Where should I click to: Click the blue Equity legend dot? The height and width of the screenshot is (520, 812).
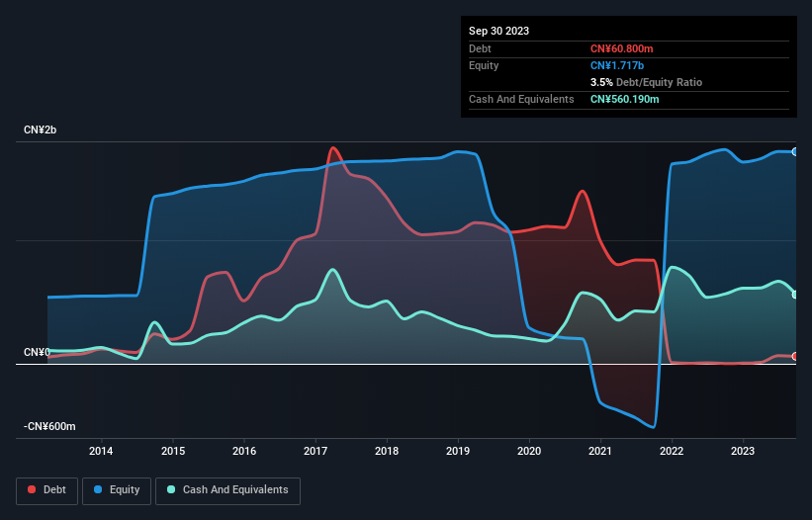[98, 489]
